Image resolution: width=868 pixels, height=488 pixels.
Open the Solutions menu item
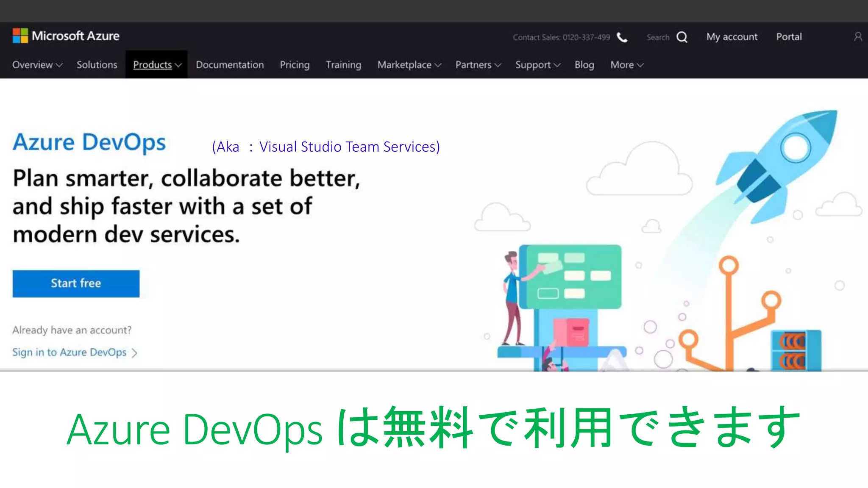(97, 65)
